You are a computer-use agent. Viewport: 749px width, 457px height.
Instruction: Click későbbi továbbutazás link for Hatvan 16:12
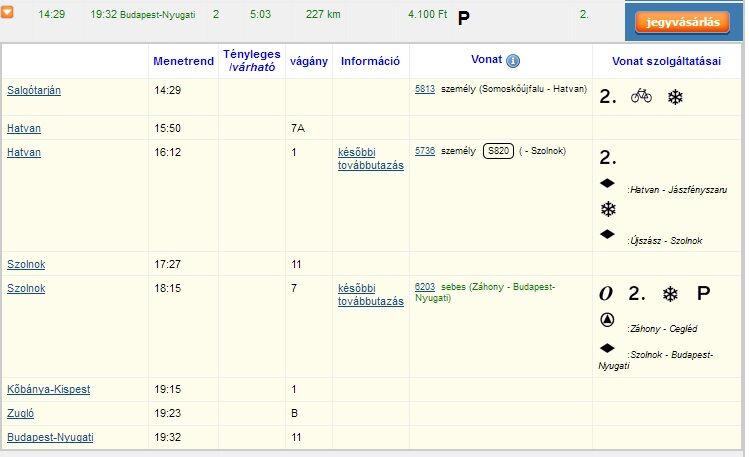coord(371,158)
